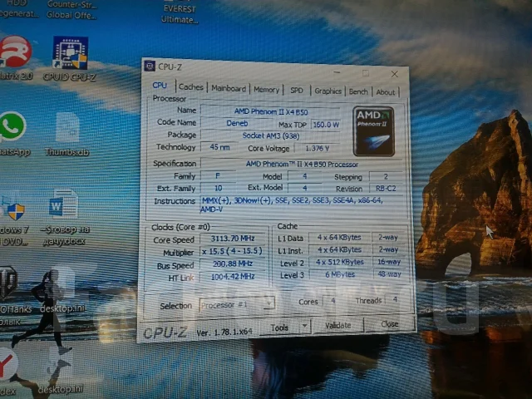The height and width of the screenshot is (399, 532).
Task: Click the Code Name value Deneb
Action: (237, 123)
